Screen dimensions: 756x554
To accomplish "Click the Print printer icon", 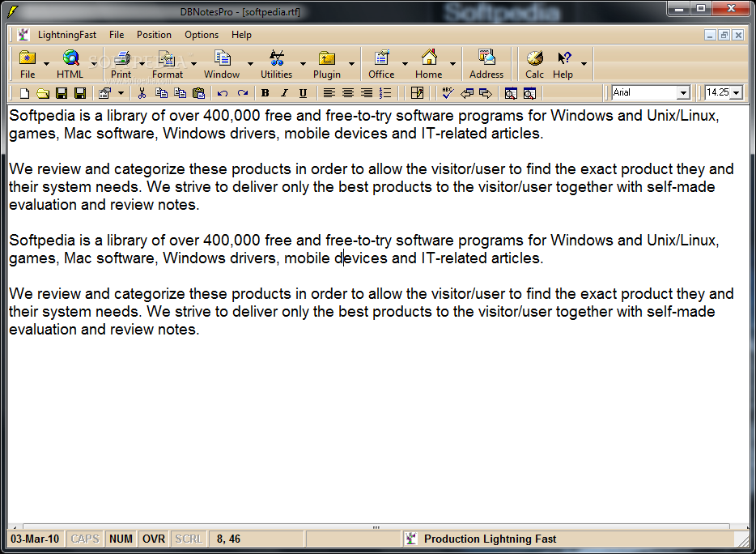I will click(x=121, y=58).
